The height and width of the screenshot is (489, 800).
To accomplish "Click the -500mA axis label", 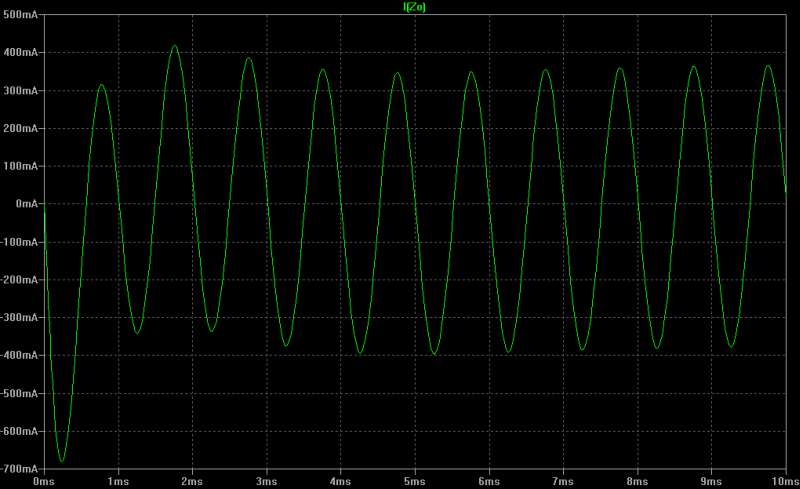I will pyautogui.click(x=19, y=394).
